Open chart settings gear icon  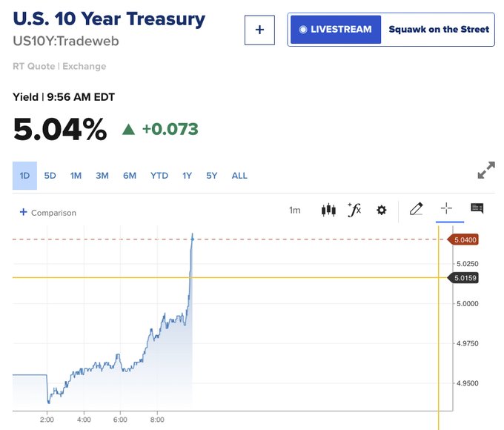click(x=381, y=211)
